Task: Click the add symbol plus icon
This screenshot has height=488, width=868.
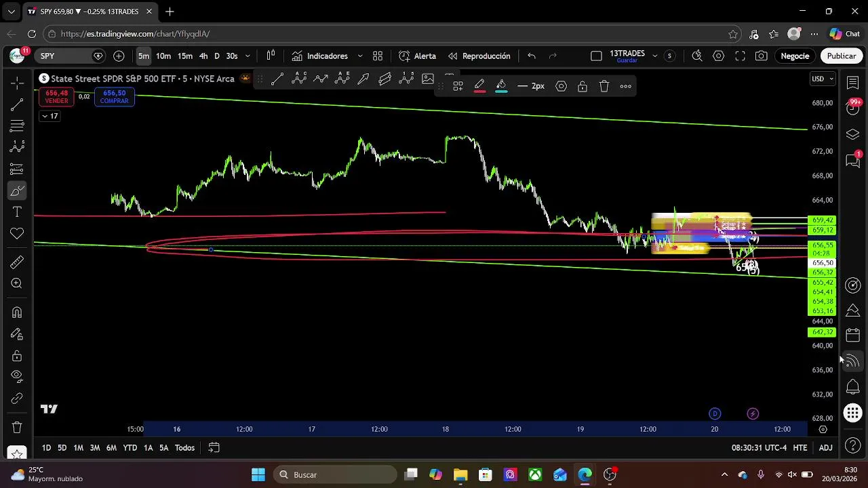Action: 119,56
